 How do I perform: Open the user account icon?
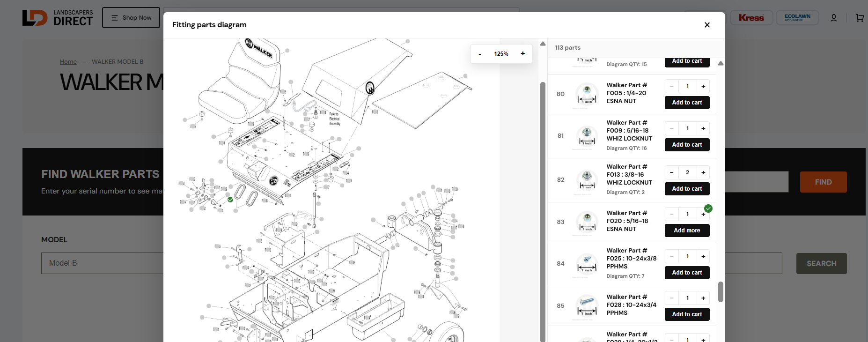834,18
